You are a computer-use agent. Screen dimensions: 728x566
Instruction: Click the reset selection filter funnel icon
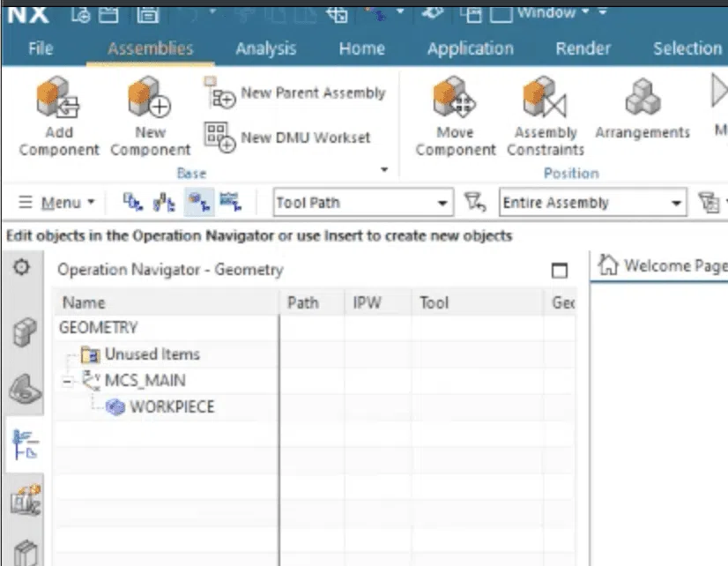tap(475, 202)
